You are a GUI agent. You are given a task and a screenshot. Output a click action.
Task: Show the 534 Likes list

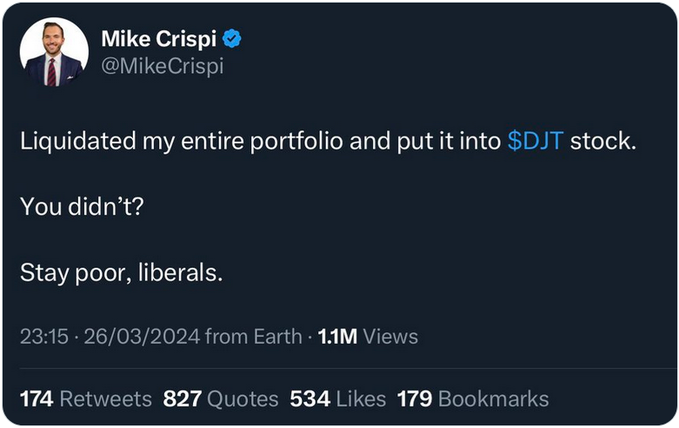coord(338,398)
